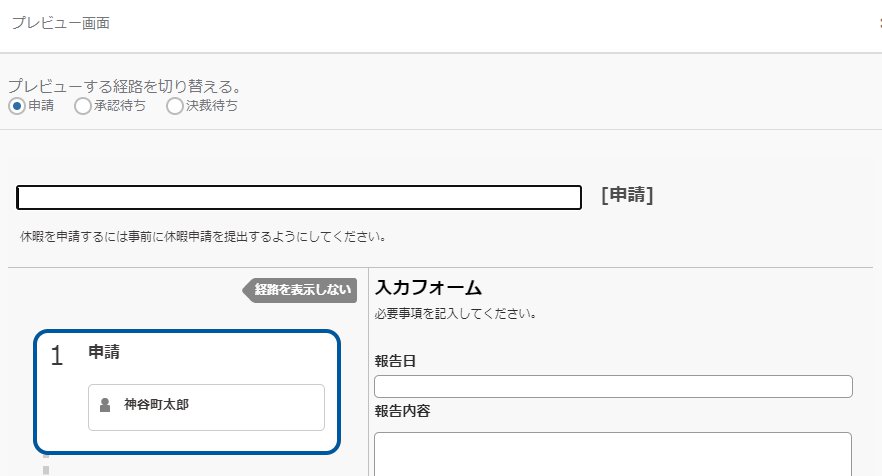Click the [申請] status label
Image resolution: width=882 pixels, height=476 pixels.
(627, 195)
